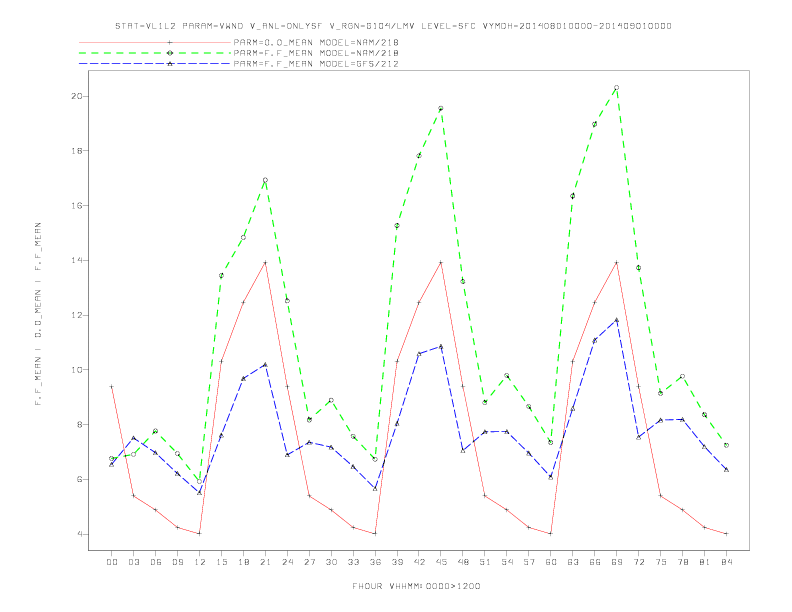Click x-axis tick label 12
792x612 pixels.
(x=200, y=562)
